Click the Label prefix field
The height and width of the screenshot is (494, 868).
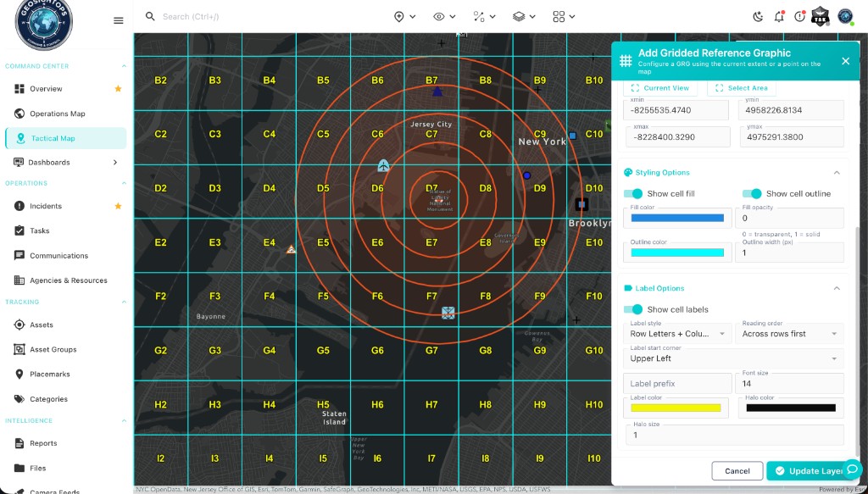click(x=677, y=383)
